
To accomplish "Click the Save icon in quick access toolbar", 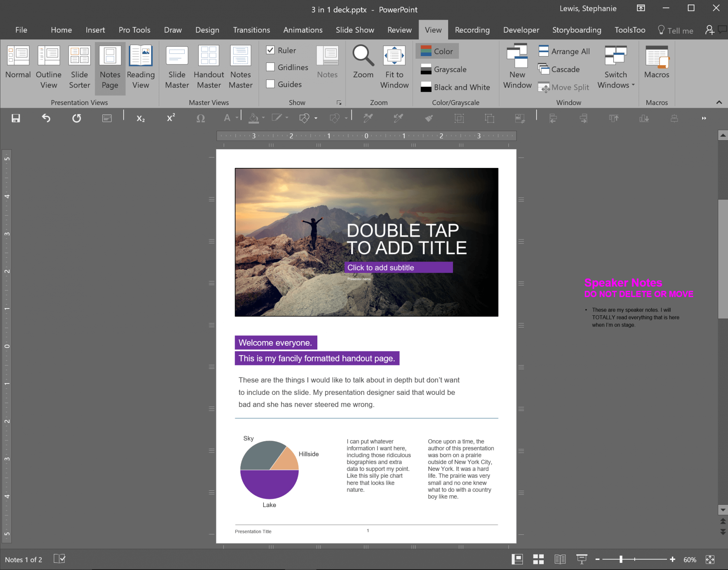I will [16, 118].
